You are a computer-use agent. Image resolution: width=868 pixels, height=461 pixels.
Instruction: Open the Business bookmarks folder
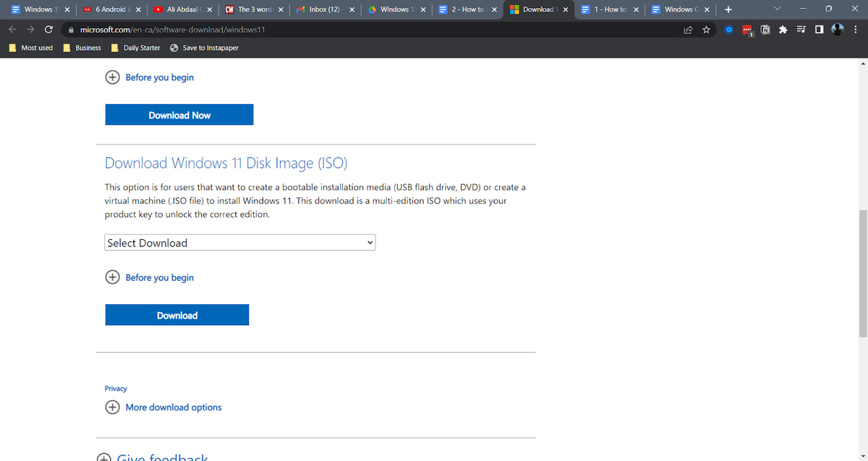click(x=82, y=48)
